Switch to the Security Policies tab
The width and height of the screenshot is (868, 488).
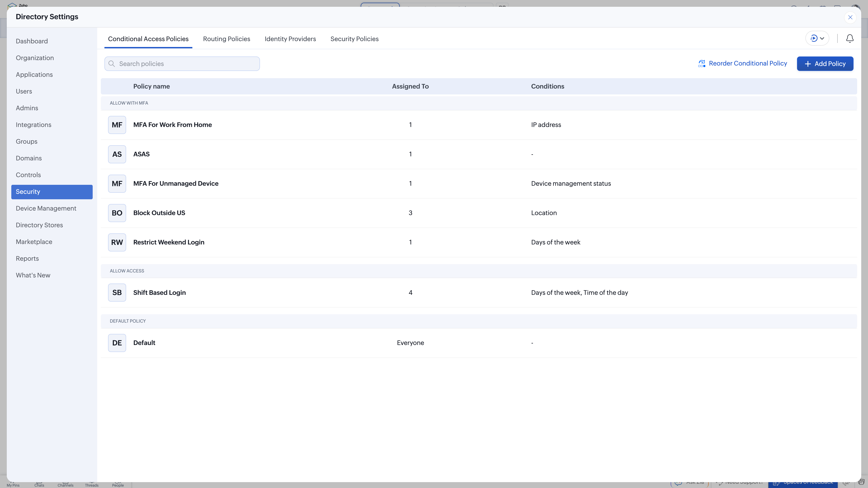tap(354, 39)
